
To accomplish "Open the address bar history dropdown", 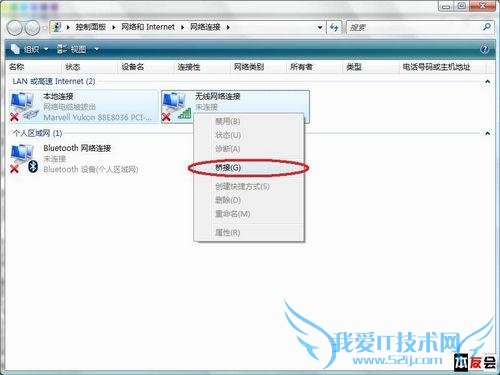I will [x=320, y=27].
